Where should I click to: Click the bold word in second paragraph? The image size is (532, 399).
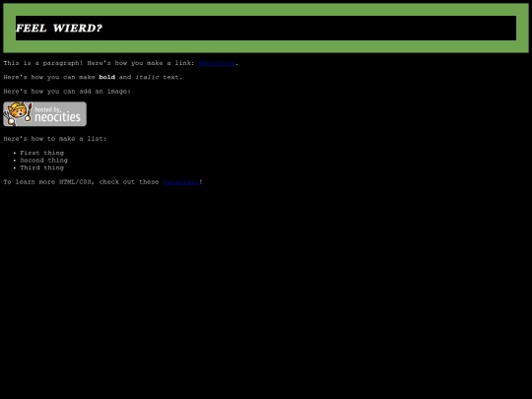pyautogui.click(x=106, y=77)
